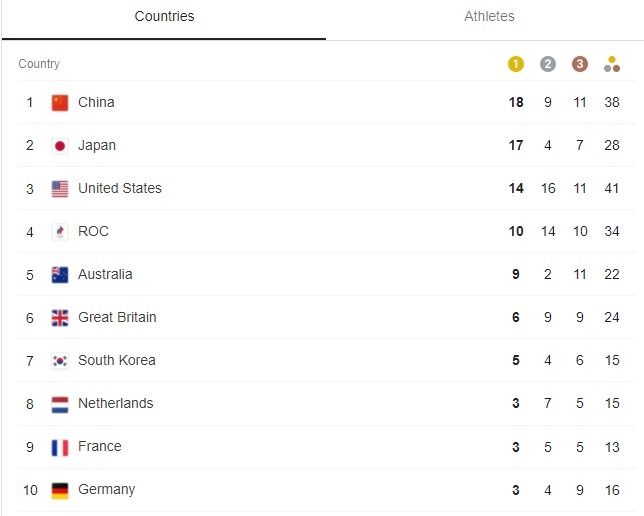The width and height of the screenshot is (644, 516).
Task: Click the bronze medal column icon
Action: [x=580, y=64]
